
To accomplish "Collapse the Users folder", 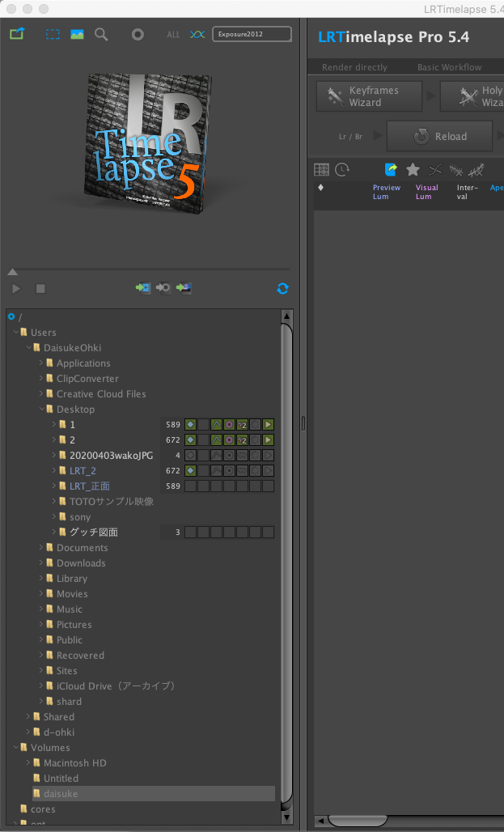I will (x=16, y=332).
